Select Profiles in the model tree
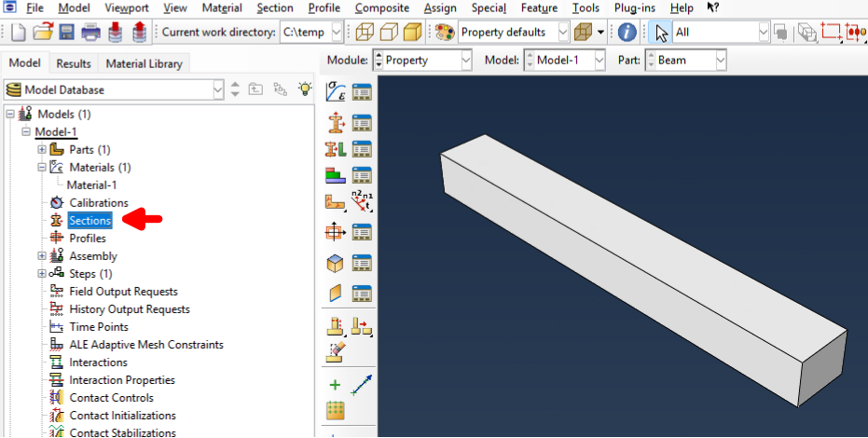The height and width of the screenshot is (438, 868). tap(88, 239)
